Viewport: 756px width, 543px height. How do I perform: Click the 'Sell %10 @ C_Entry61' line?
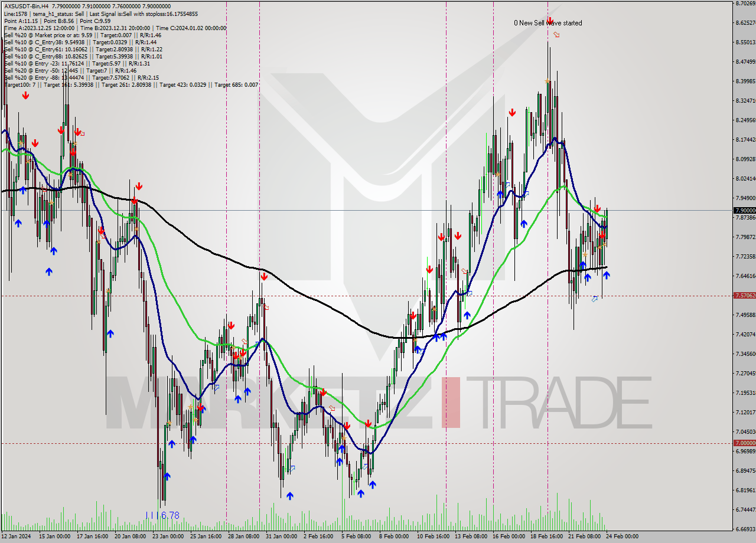pos(82,49)
